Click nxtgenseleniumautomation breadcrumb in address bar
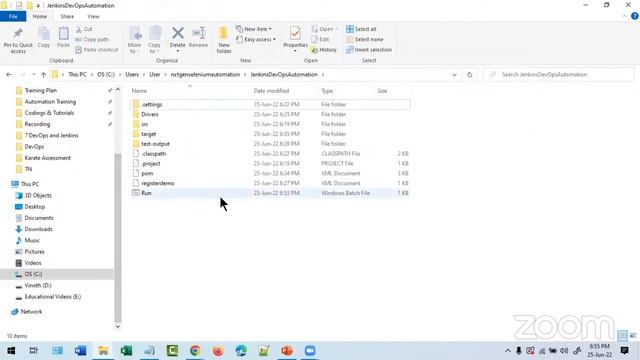 [x=205, y=75]
